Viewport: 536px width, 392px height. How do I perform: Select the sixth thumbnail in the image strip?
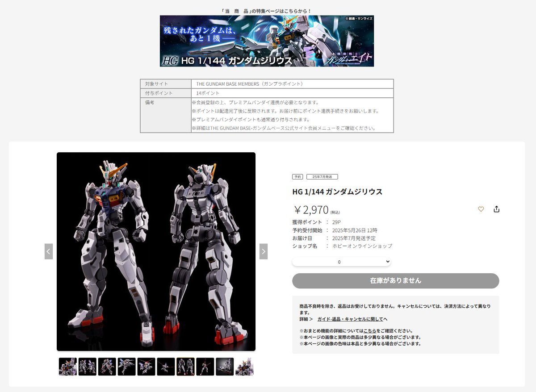(166, 367)
